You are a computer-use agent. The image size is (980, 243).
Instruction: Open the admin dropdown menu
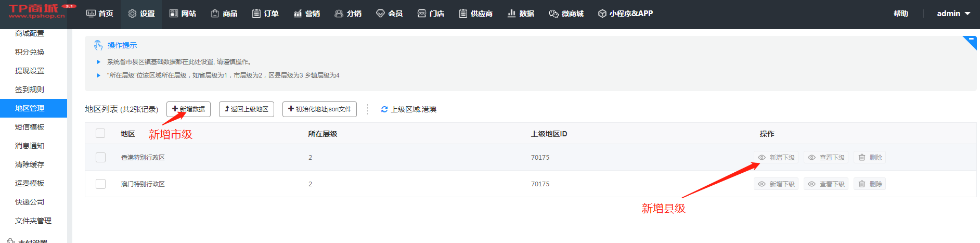pos(953,14)
